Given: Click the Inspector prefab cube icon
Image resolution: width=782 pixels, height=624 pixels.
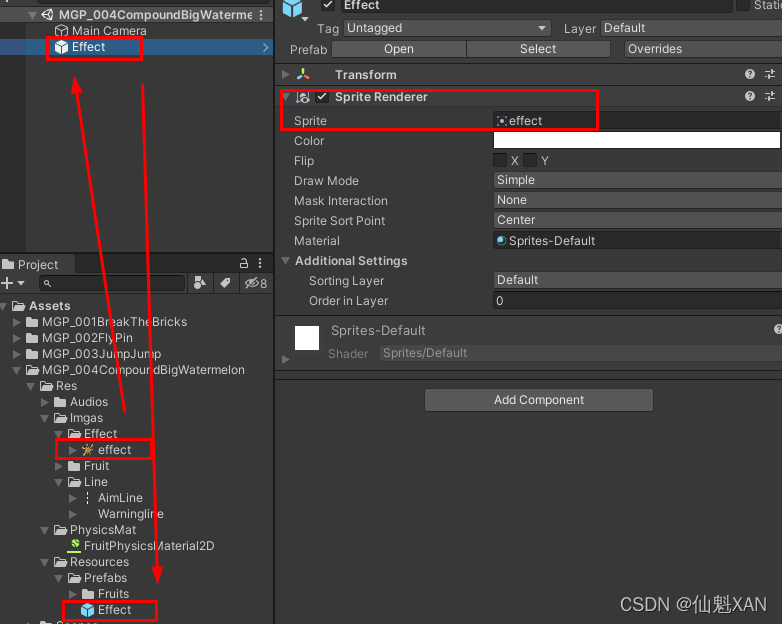Looking at the screenshot, I should 293,8.
